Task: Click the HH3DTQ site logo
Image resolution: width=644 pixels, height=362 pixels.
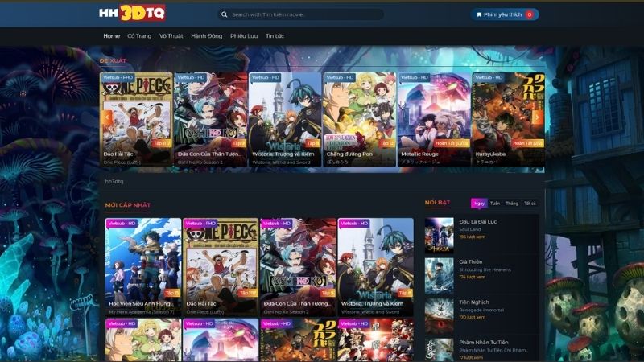Action: [x=132, y=14]
